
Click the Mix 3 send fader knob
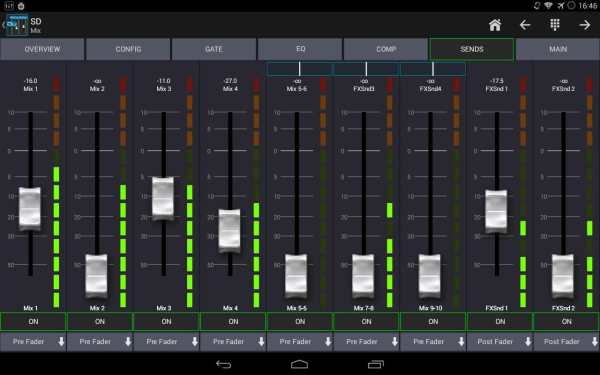[x=163, y=198]
